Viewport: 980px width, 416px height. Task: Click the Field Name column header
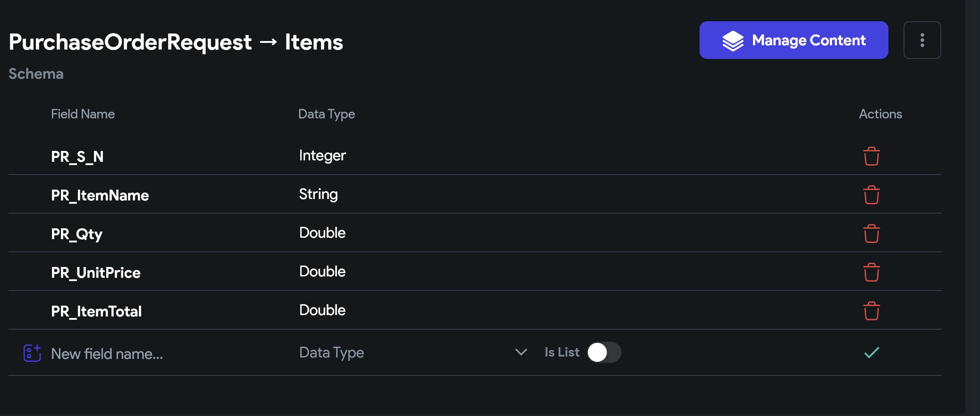[x=83, y=114]
